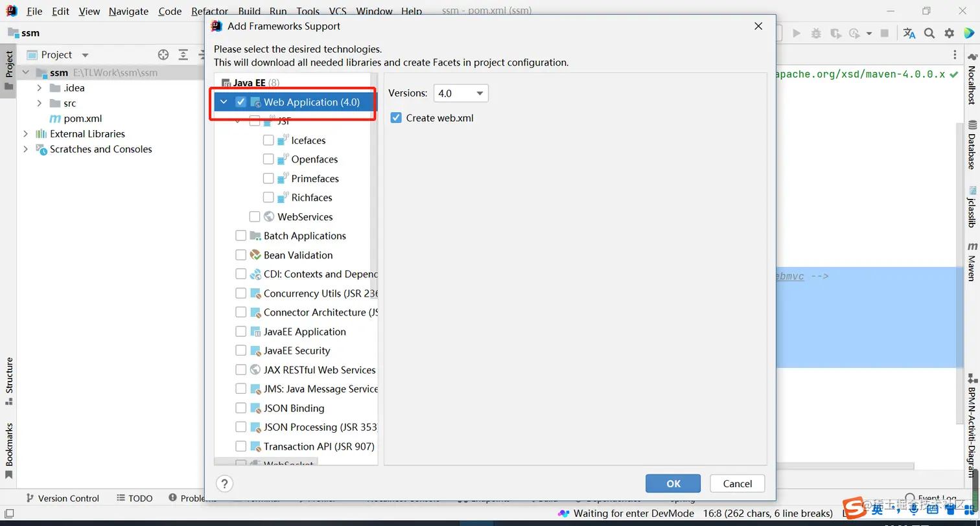Image resolution: width=980 pixels, height=526 pixels.
Task: Open the run options dropdown arrow in toolbar
Action: [x=869, y=33]
